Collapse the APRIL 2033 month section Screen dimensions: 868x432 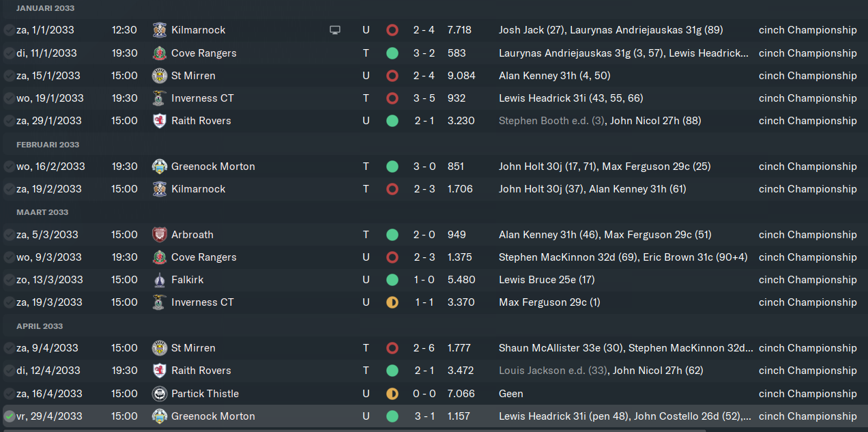pyautogui.click(x=40, y=326)
